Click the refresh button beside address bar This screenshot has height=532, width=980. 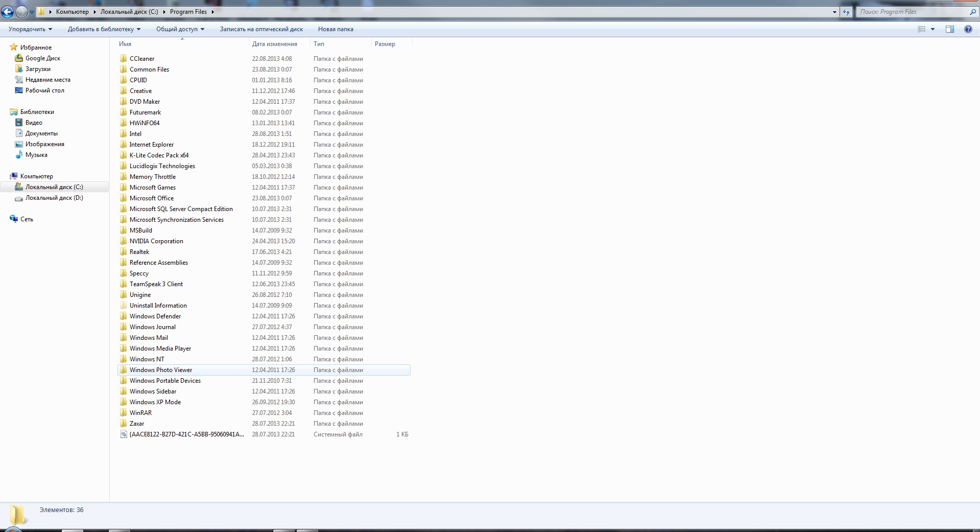[x=846, y=12]
